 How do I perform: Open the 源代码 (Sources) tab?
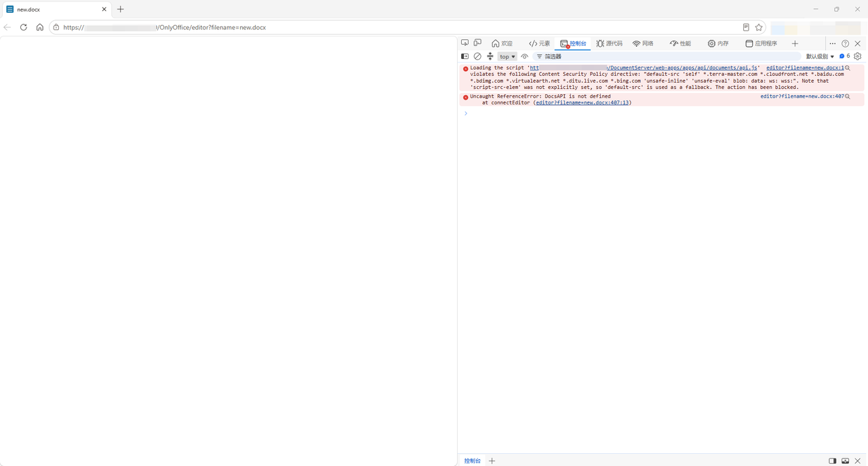[609, 43]
